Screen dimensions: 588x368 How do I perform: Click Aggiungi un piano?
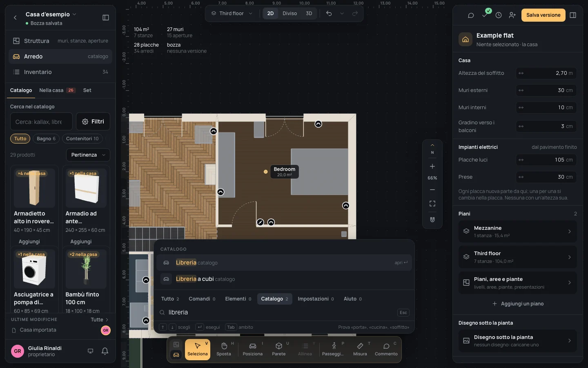coord(518,304)
